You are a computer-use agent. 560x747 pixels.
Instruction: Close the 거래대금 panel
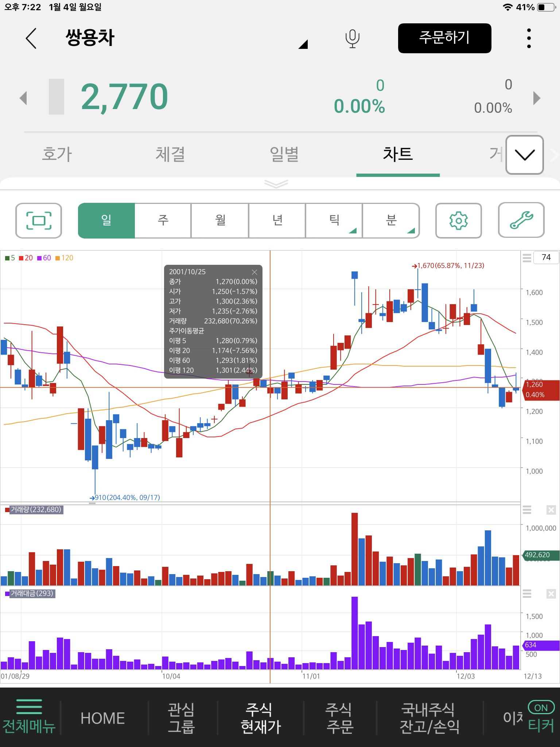point(551,594)
